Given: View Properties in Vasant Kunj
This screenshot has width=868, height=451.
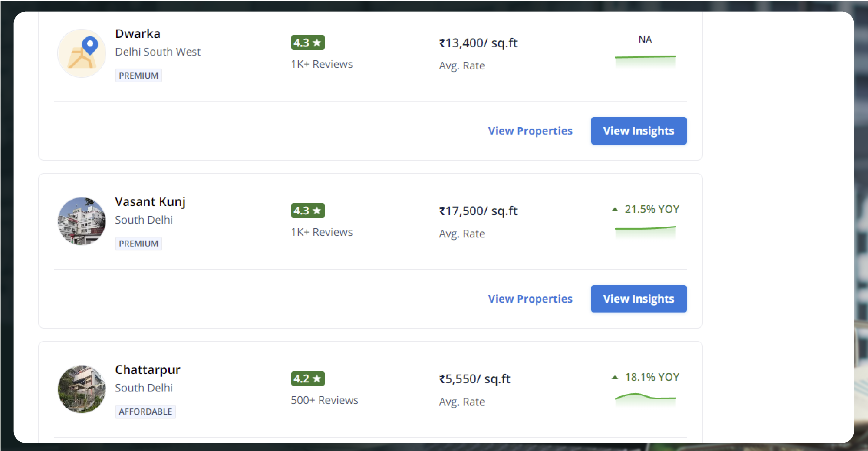Looking at the screenshot, I should click(x=530, y=299).
